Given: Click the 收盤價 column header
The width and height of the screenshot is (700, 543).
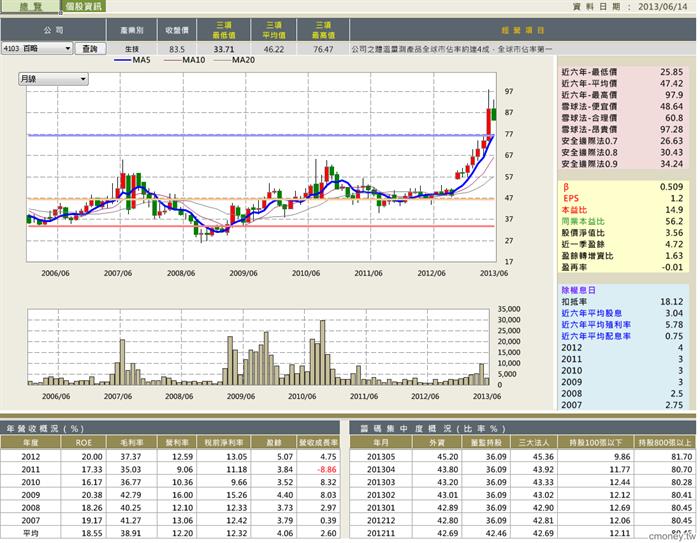Looking at the screenshot, I should pos(177,30).
